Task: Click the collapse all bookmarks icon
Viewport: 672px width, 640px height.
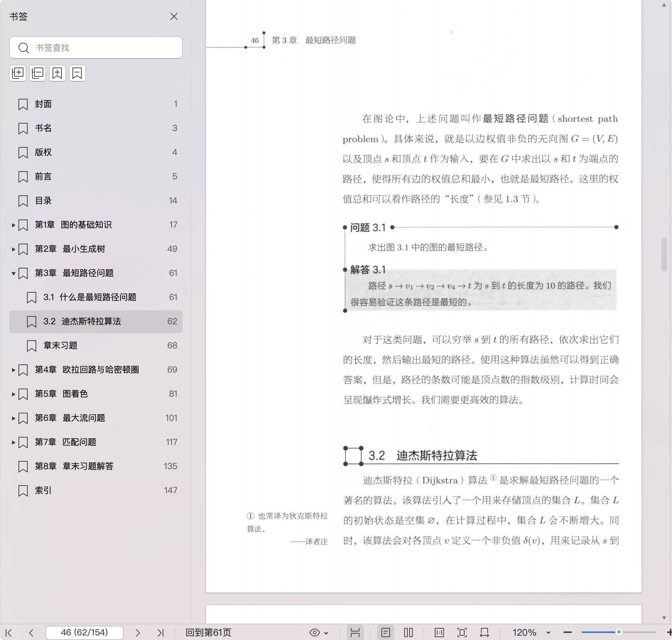Action: (x=38, y=73)
